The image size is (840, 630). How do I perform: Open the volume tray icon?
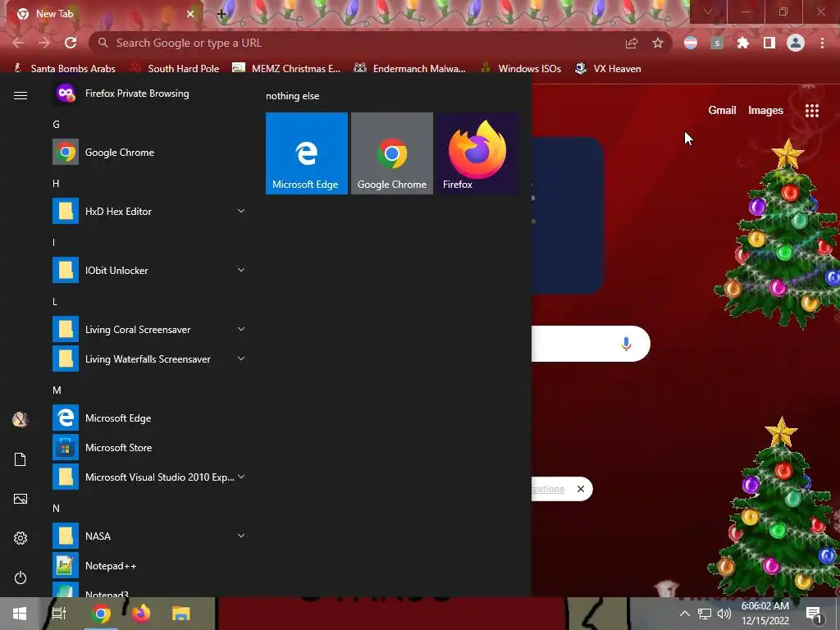click(x=724, y=614)
